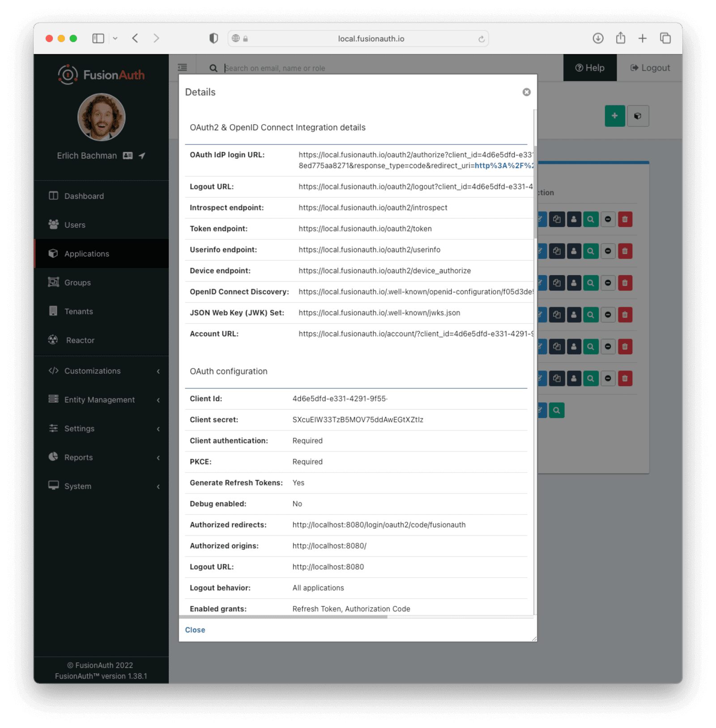Click the cube icon button beside the add button
The height and width of the screenshot is (728, 716).
(638, 116)
